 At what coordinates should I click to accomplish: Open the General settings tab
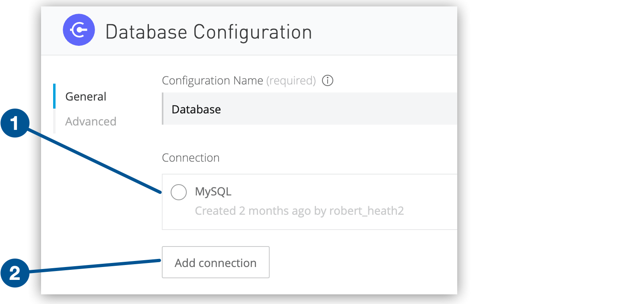[86, 97]
